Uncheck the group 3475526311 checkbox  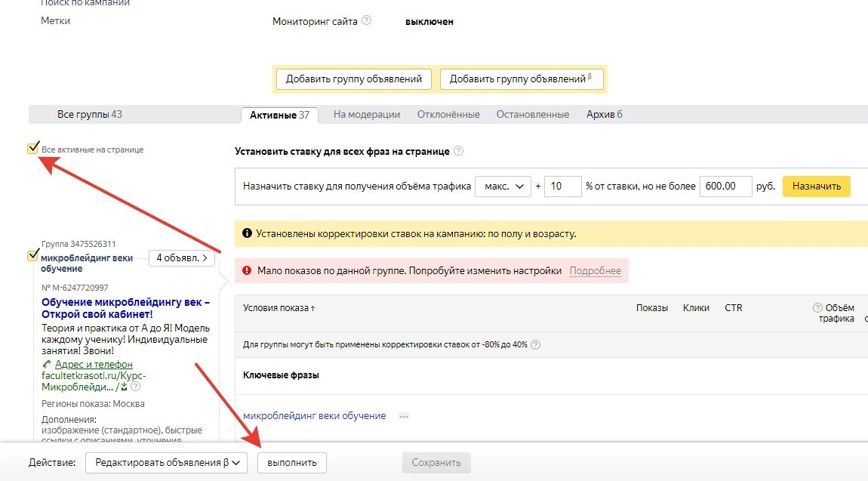[x=32, y=255]
